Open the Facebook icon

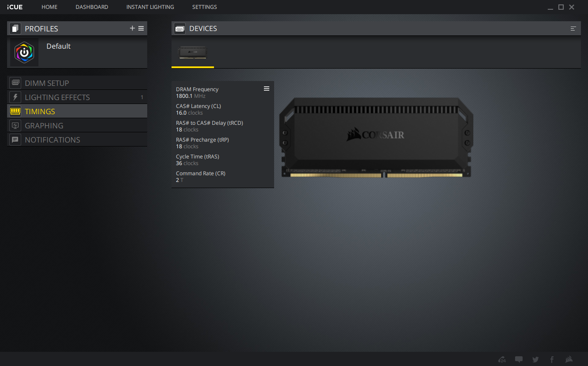[552, 359]
